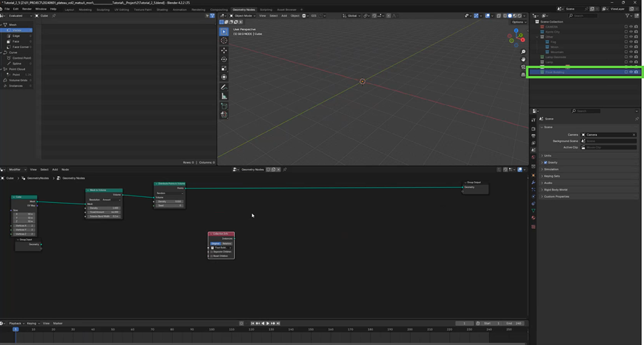Click the zoom magnifier icon in viewport
644x345 pixels.
coord(523,52)
